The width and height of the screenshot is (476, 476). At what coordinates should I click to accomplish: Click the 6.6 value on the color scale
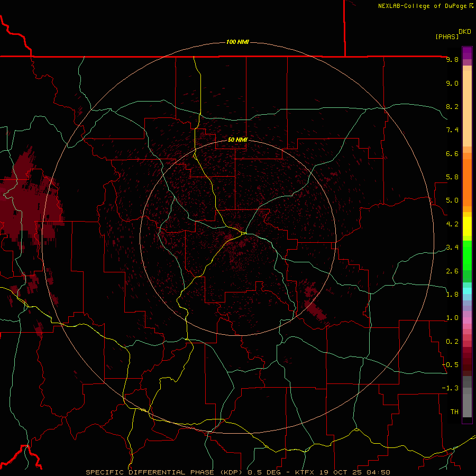pyautogui.click(x=452, y=153)
